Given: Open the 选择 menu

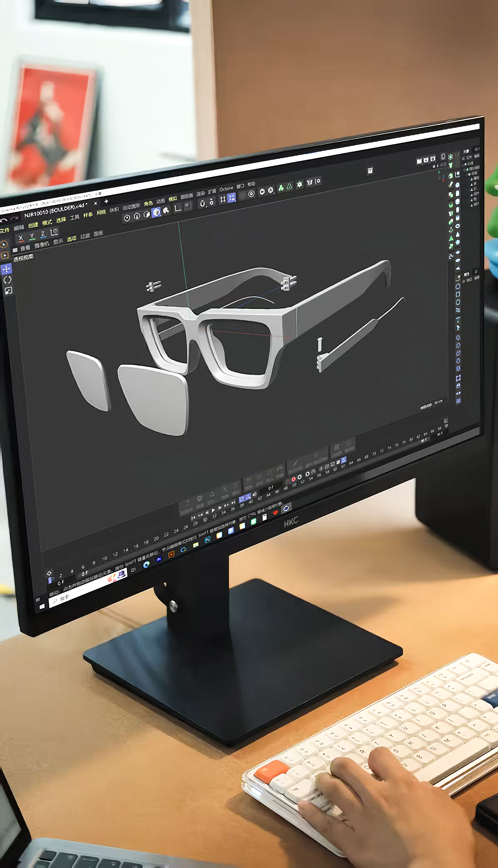Looking at the screenshot, I should pyautogui.click(x=61, y=219).
